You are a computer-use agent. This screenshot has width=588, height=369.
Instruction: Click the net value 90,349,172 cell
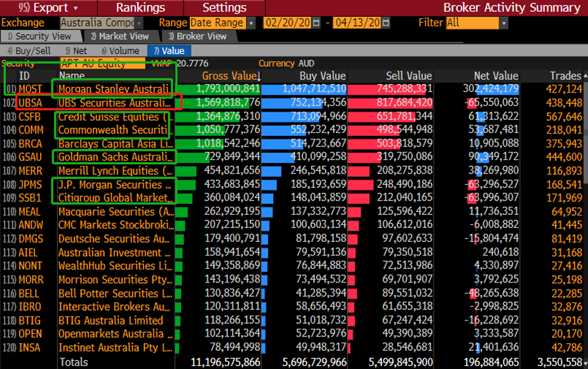(494, 157)
